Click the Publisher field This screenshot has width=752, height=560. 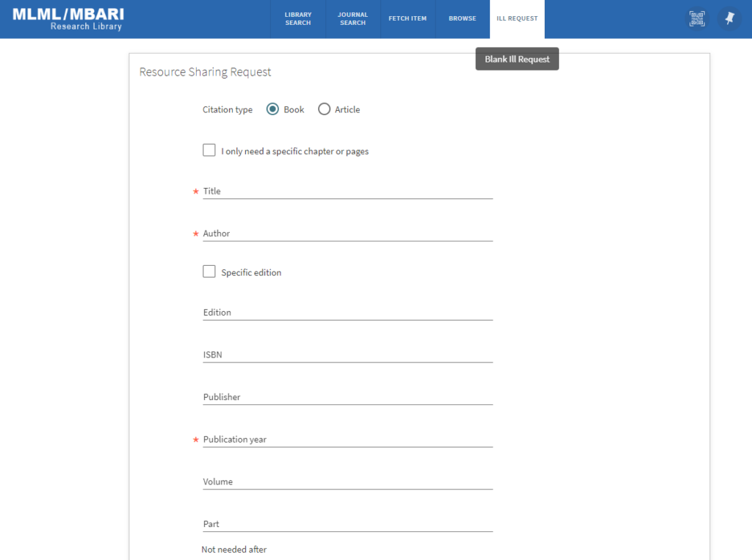click(347, 397)
